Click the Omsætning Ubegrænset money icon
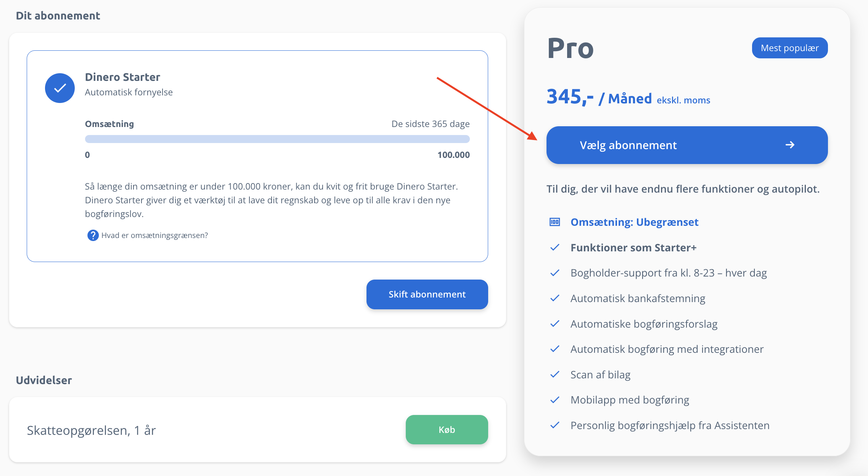 (555, 222)
